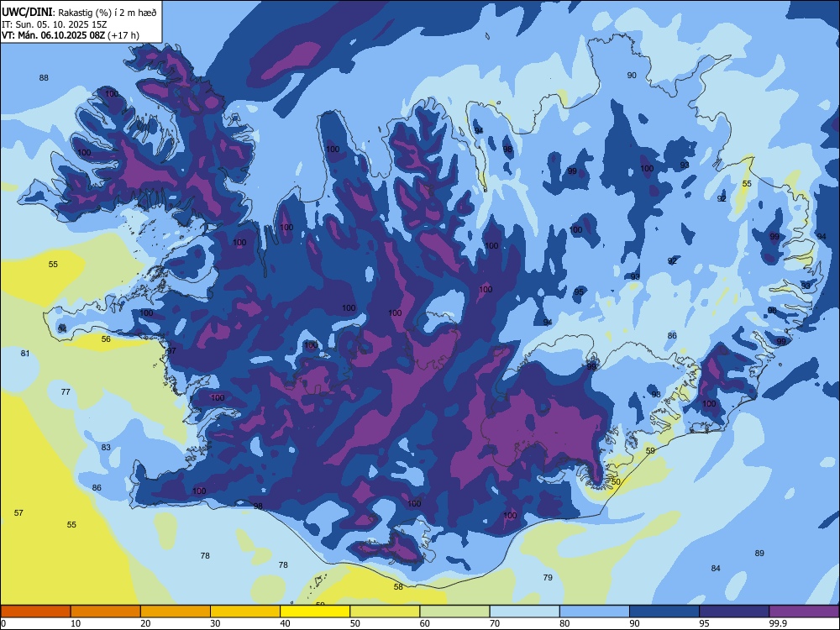Click the humidity value '81' on the map
The width and height of the screenshot is (840, 630).
click(x=25, y=353)
